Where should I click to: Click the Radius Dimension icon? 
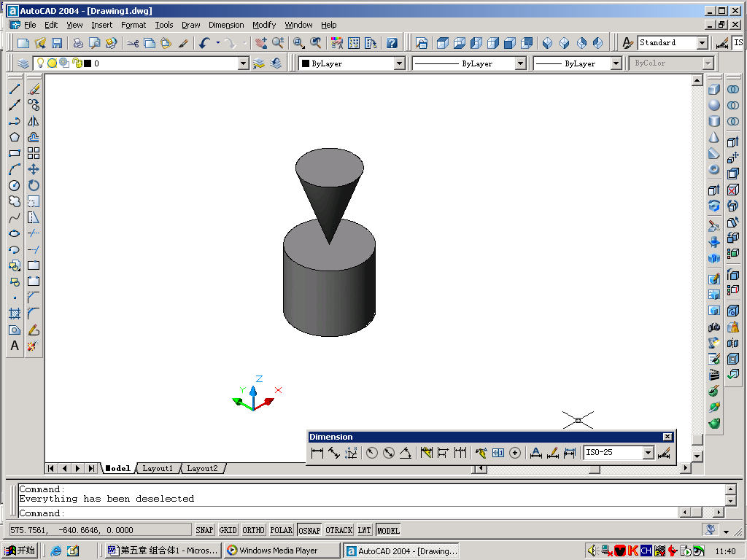372,453
